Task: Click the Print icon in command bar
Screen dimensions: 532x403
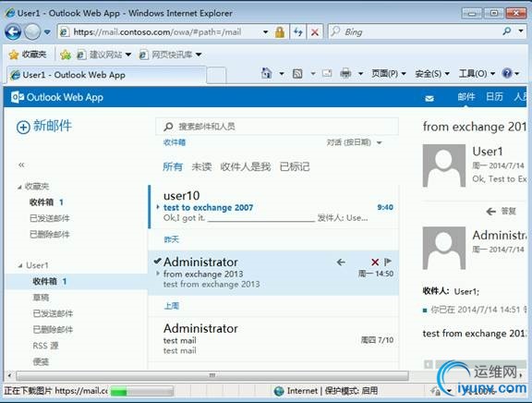Action: tap(345, 73)
